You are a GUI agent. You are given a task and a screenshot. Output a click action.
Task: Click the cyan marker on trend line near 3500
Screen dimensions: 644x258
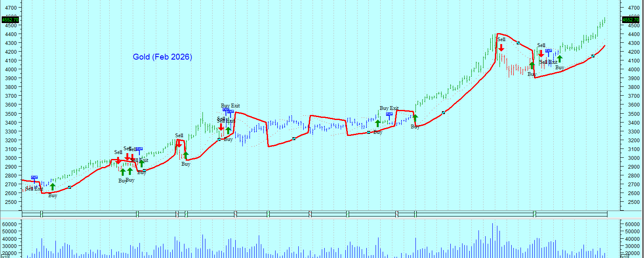tap(443, 112)
